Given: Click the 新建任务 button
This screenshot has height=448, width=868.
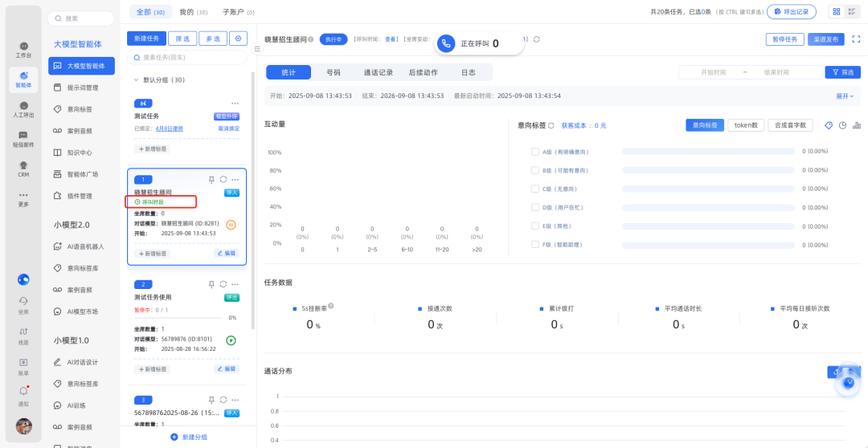Looking at the screenshot, I should point(145,39).
